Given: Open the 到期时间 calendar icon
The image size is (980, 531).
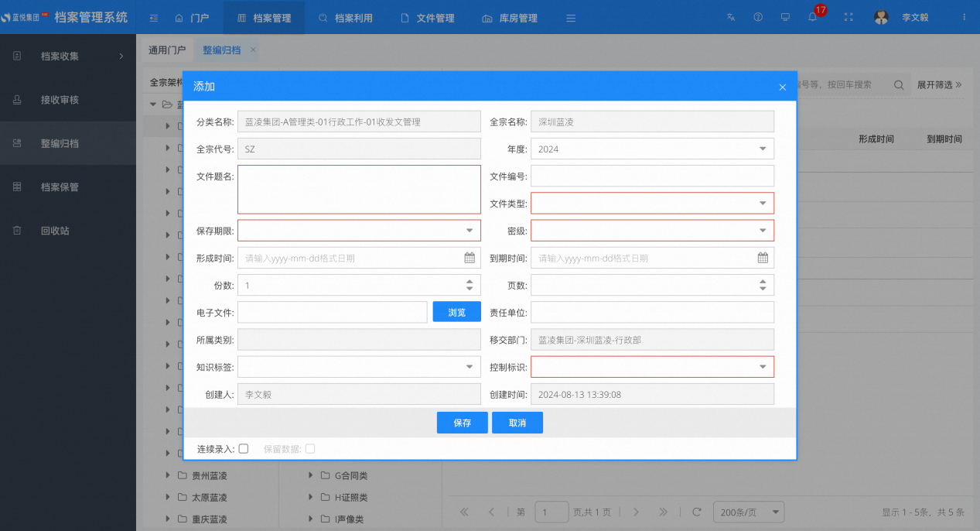Looking at the screenshot, I should 763,258.
